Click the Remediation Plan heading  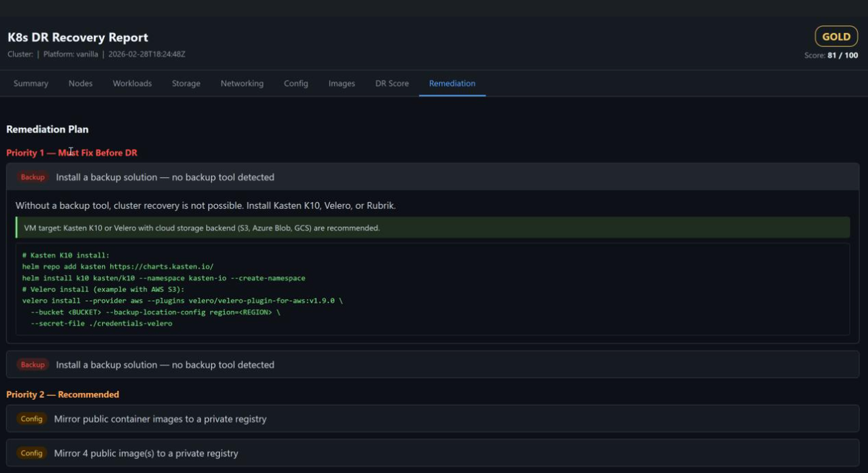pyautogui.click(x=47, y=129)
